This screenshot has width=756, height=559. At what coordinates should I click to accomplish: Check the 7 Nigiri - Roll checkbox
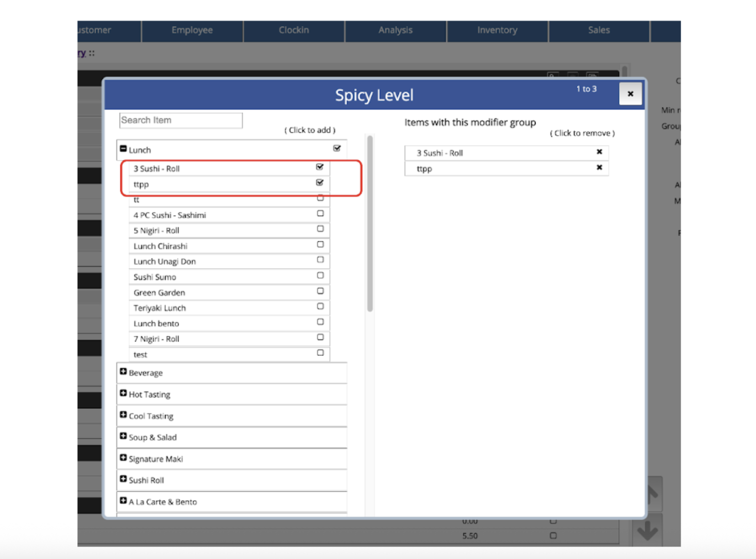(x=320, y=337)
